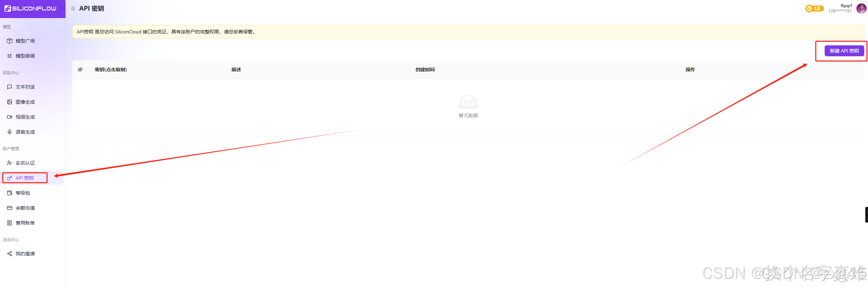This screenshot has height=287, width=868.
Task: Go to 文本对话 page
Action: click(x=32, y=87)
